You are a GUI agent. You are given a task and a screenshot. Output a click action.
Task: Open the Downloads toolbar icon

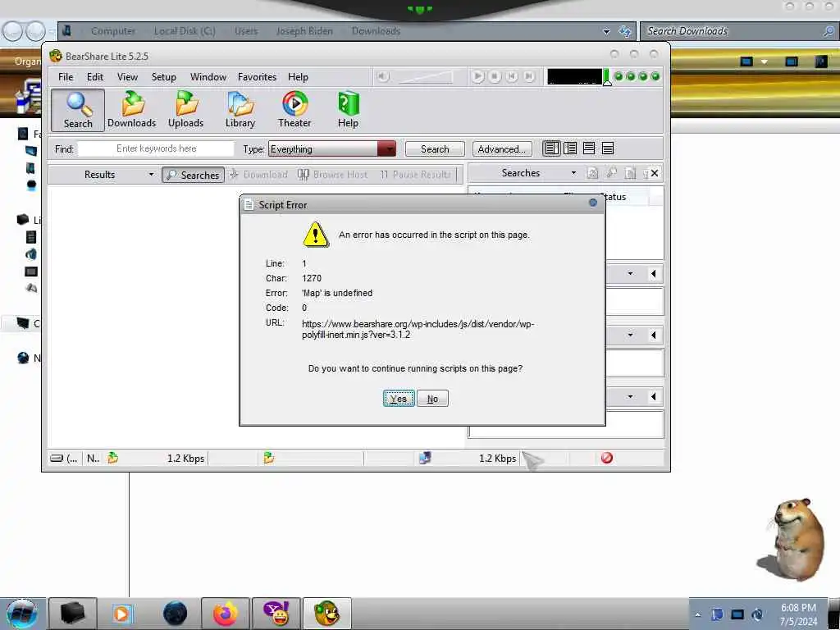[132, 111]
